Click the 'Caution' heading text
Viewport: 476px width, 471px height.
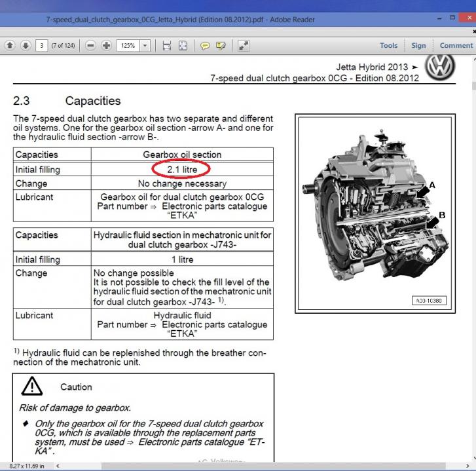pos(76,387)
